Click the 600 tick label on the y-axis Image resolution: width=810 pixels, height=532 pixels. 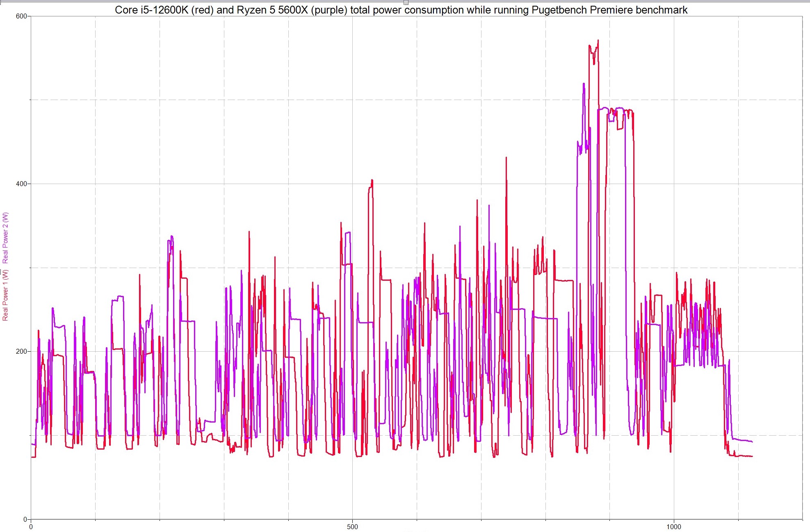pyautogui.click(x=21, y=16)
